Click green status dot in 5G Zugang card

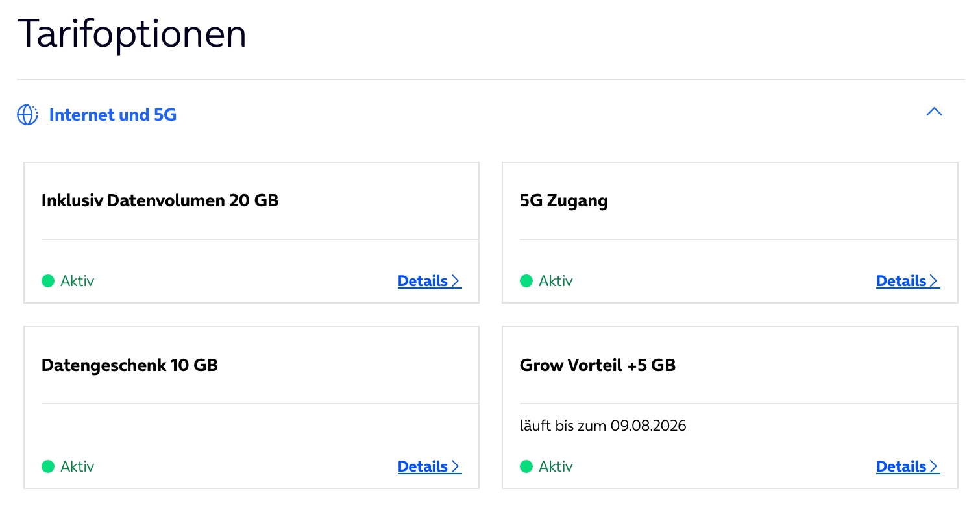coord(526,281)
